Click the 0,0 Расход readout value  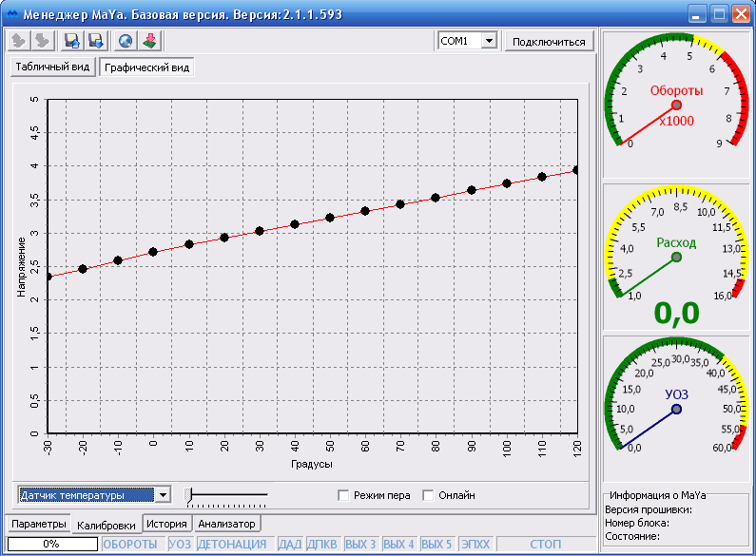[676, 314]
